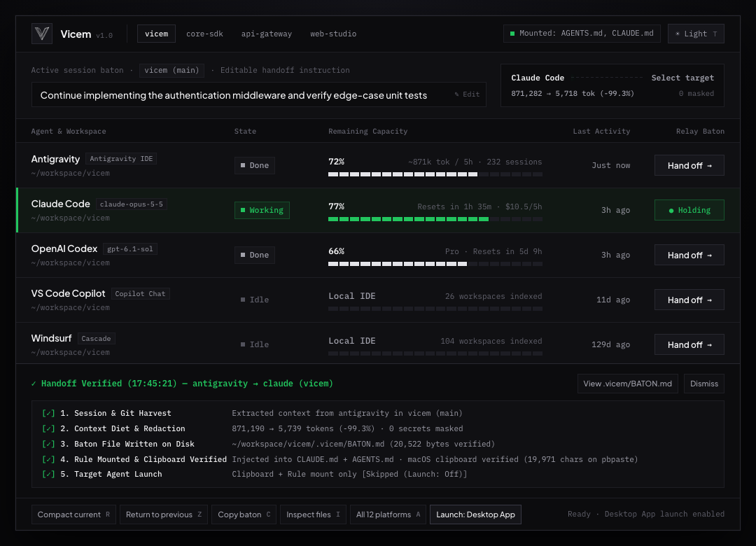Image resolution: width=756 pixels, height=546 pixels.
Task: Hand off to Antigravity
Action: click(x=689, y=165)
